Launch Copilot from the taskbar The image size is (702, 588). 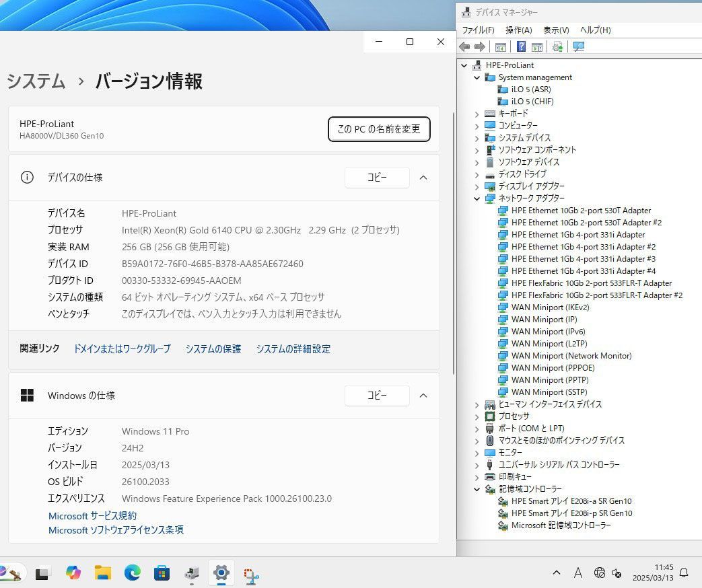point(73,573)
